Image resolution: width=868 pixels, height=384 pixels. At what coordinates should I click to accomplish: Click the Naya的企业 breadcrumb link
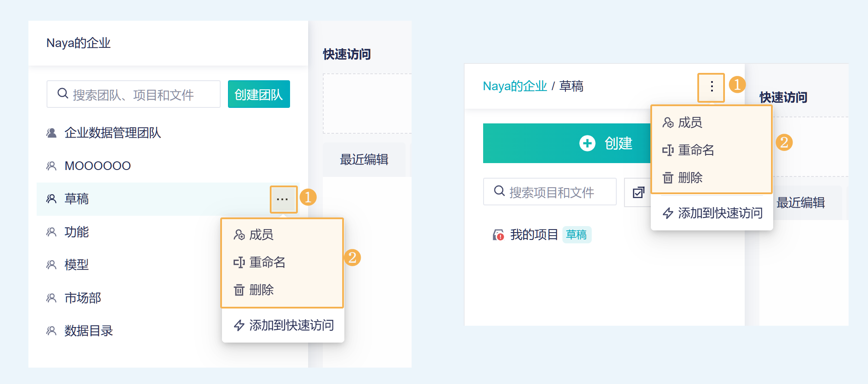pos(515,86)
